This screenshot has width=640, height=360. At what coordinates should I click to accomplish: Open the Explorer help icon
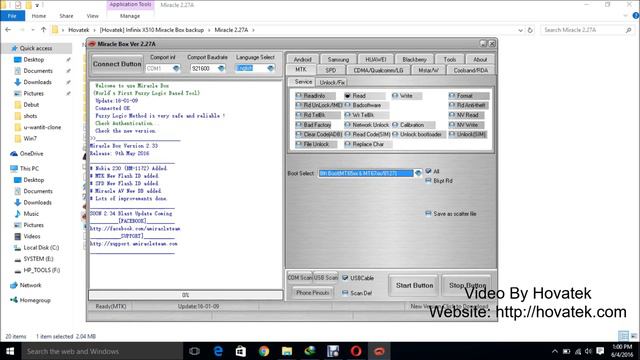click(636, 16)
